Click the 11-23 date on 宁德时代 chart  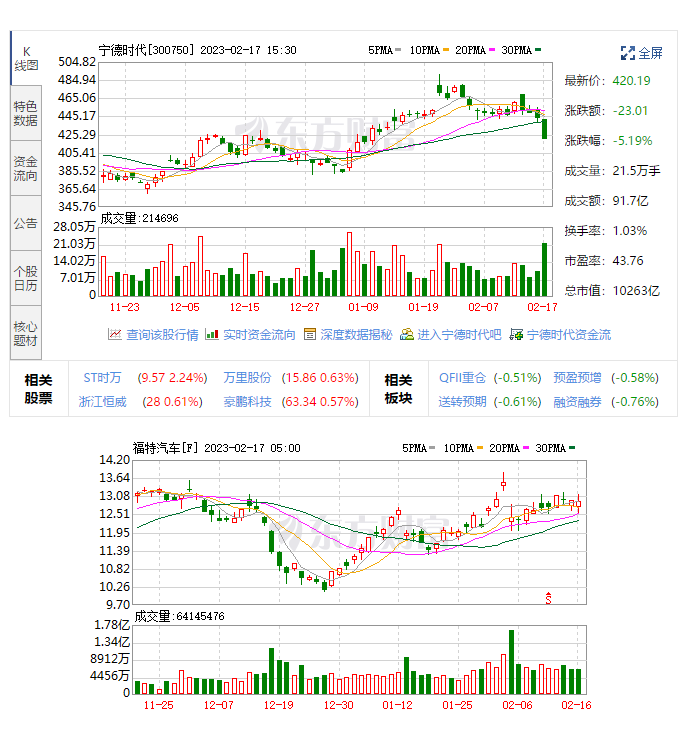tap(125, 307)
